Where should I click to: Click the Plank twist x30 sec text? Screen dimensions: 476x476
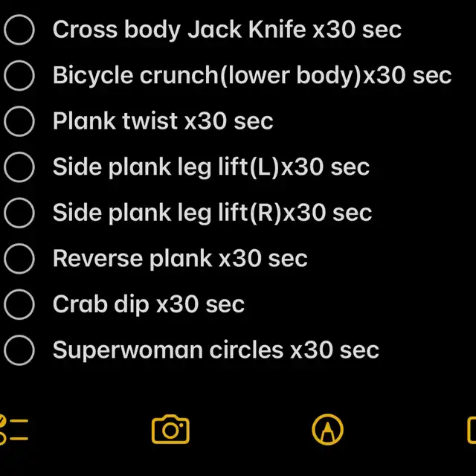[163, 121]
